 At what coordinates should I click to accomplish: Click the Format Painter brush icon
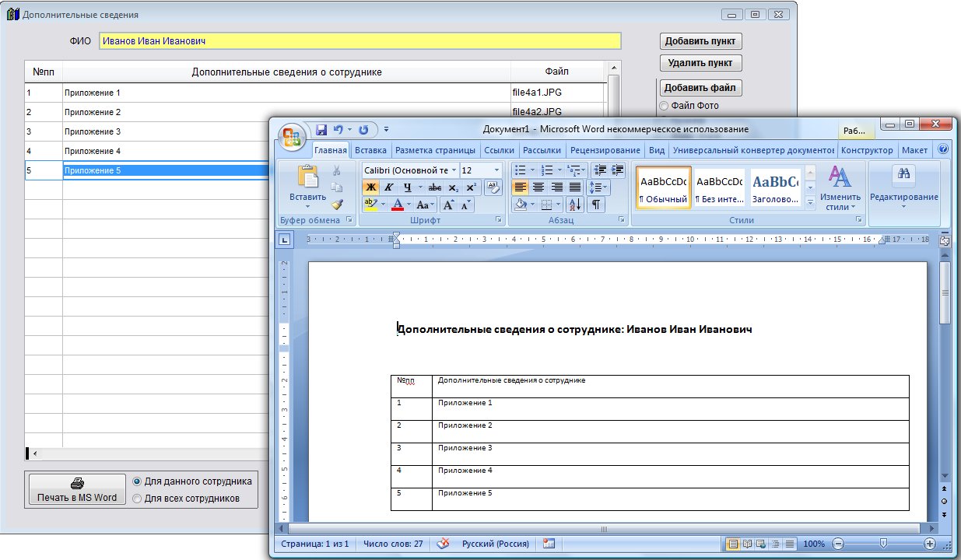[x=337, y=205]
